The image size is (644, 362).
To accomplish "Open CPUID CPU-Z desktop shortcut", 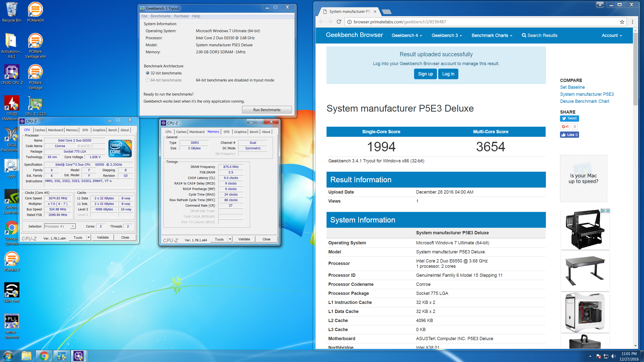I will pyautogui.click(x=12, y=74).
